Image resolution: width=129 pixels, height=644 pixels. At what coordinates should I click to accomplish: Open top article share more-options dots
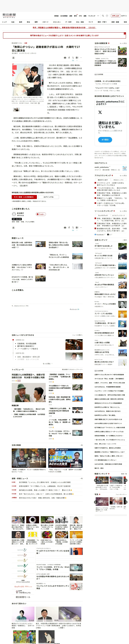81,58
